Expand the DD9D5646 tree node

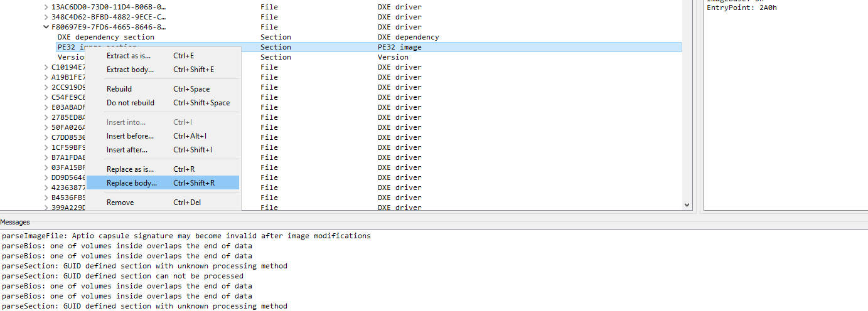46,177
